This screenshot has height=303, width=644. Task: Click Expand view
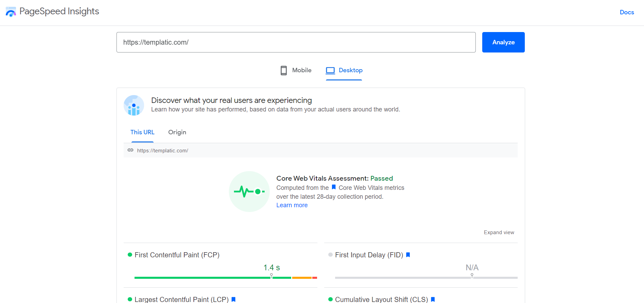(499, 232)
